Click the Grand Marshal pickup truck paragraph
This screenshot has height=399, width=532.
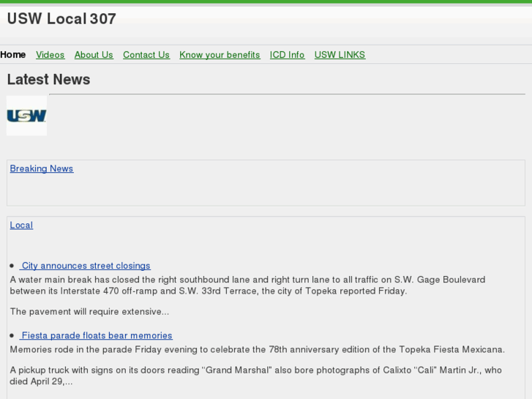[256, 376]
